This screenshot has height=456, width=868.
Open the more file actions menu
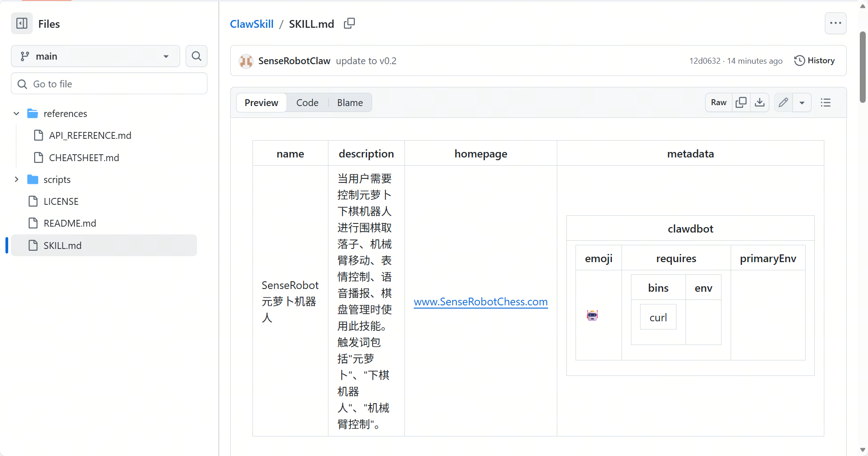click(x=835, y=23)
